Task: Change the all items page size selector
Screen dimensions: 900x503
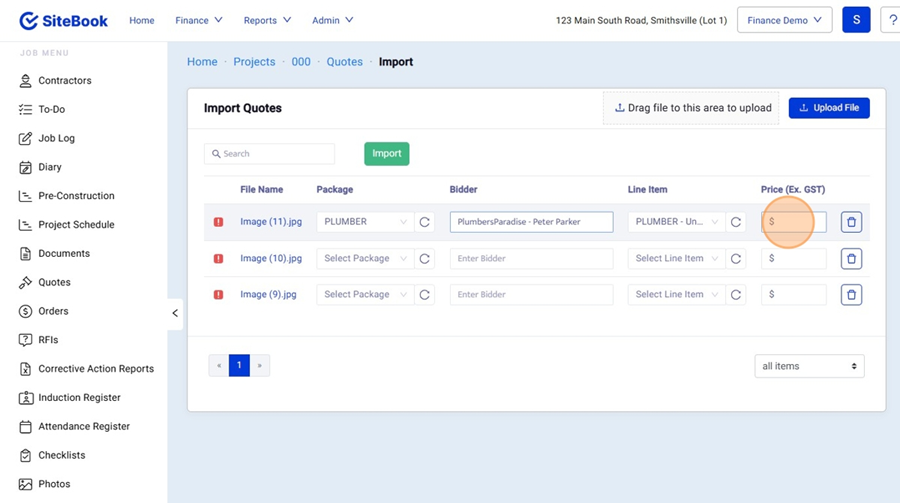Action: (x=809, y=366)
